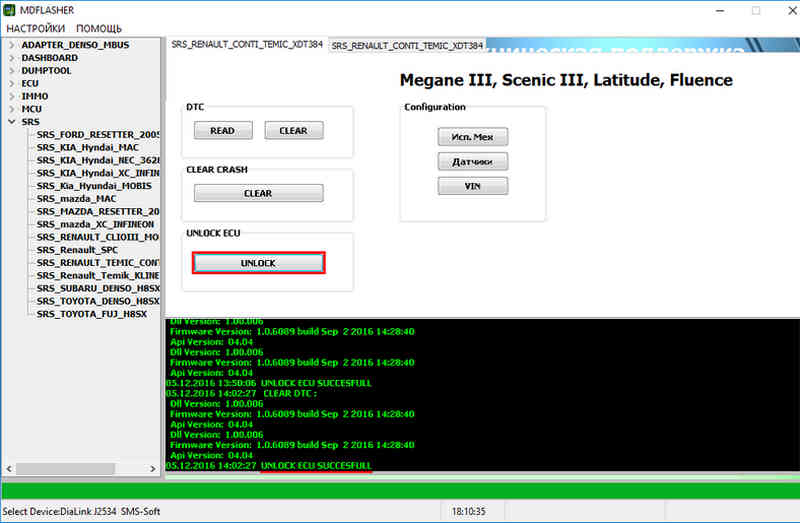Click the Исп. Мех configuration button
The image size is (800, 523).
point(472,137)
